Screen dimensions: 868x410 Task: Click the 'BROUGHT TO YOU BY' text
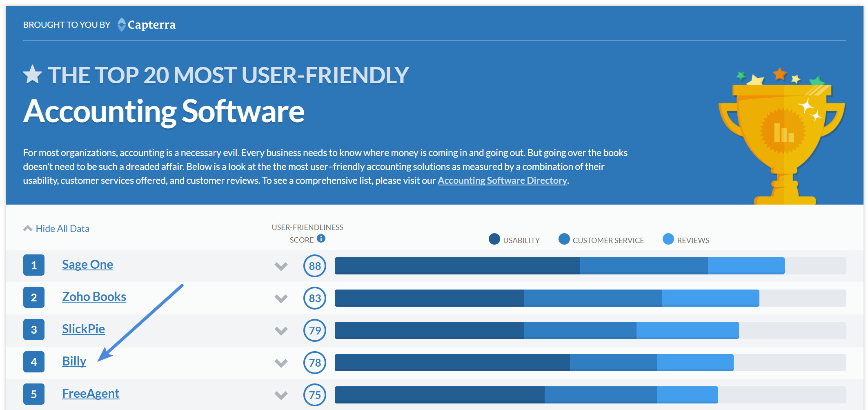[67, 25]
